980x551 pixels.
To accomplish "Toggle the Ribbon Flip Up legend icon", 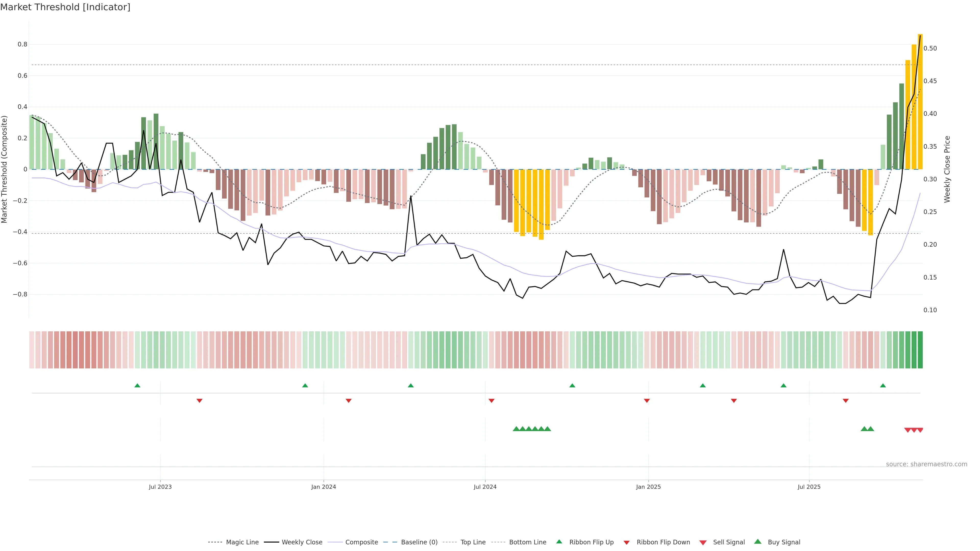I will pos(559,542).
